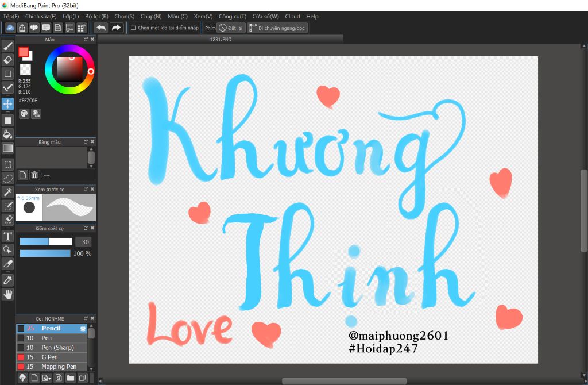Select the Text tool
The image size is (588, 385).
(x=7, y=236)
